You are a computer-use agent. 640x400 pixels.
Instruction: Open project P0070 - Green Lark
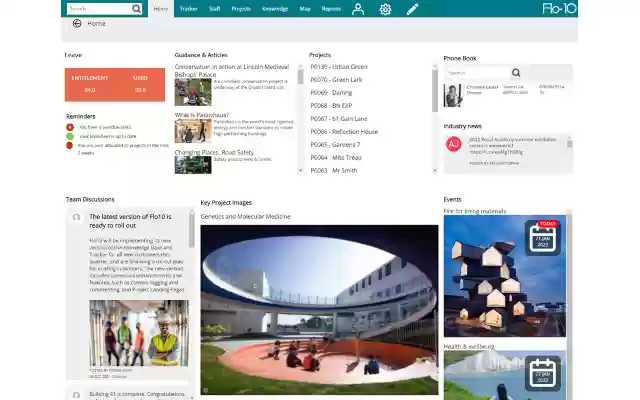[x=336, y=80]
